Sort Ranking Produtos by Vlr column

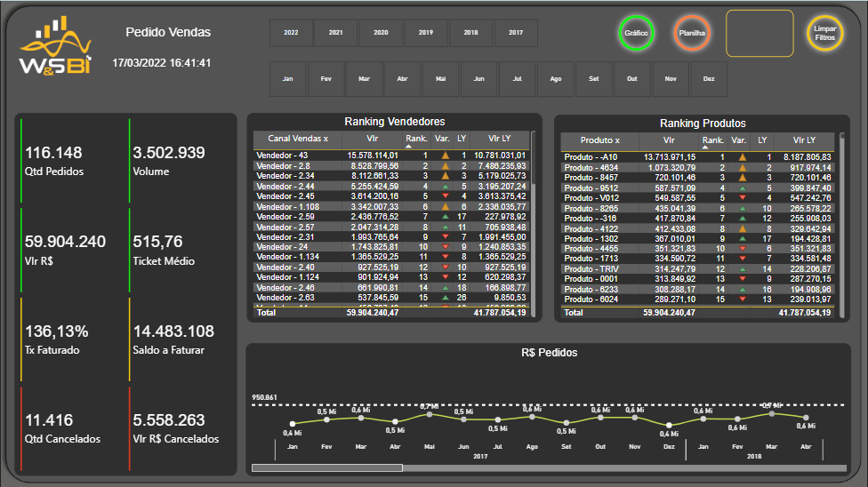669,140
